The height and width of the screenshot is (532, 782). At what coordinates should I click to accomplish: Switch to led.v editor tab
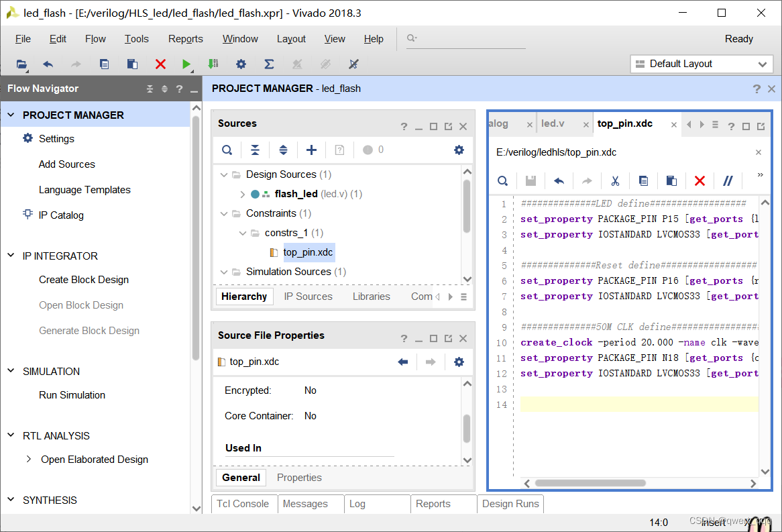pyautogui.click(x=553, y=123)
